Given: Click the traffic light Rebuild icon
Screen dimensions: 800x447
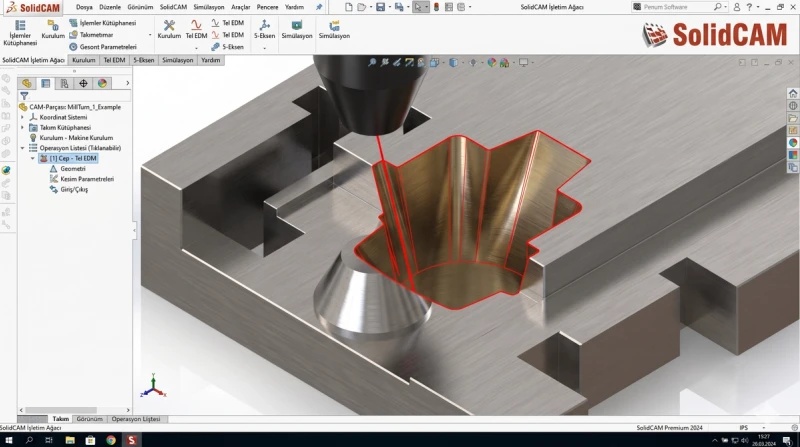Looking at the screenshot, I should tap(436, 7).
